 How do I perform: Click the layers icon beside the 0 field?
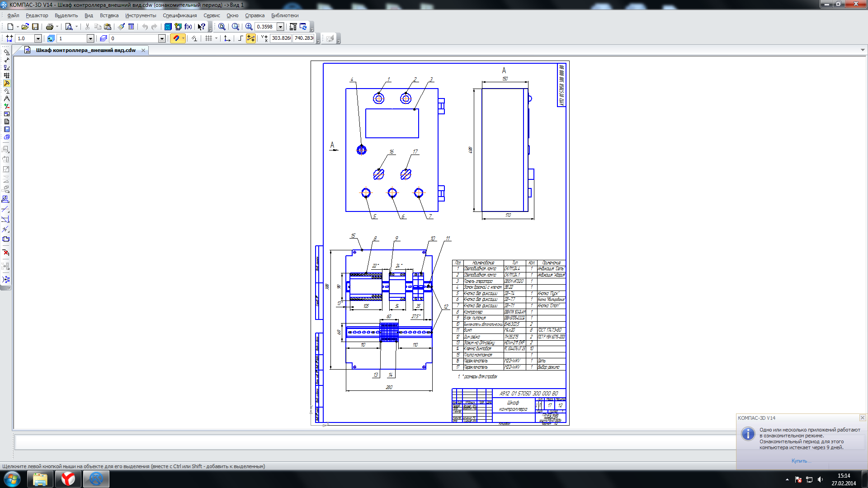point(103,38)
